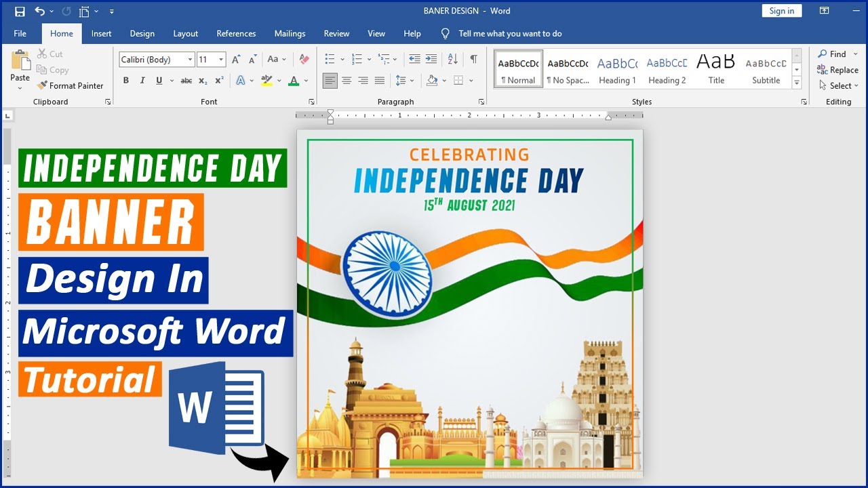
Task: Apply borders to the paragraph
Action: click(458, 81)
